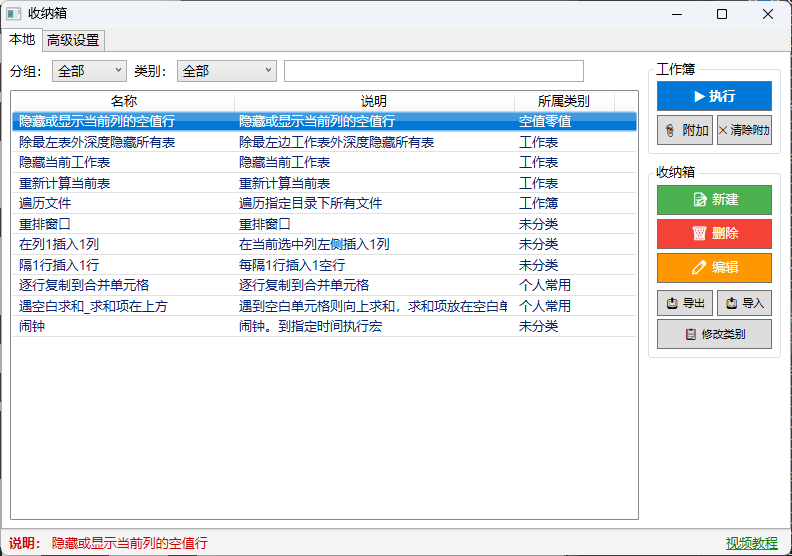
Task: Click the 空值零值 category cell
Action: [545, 121]
